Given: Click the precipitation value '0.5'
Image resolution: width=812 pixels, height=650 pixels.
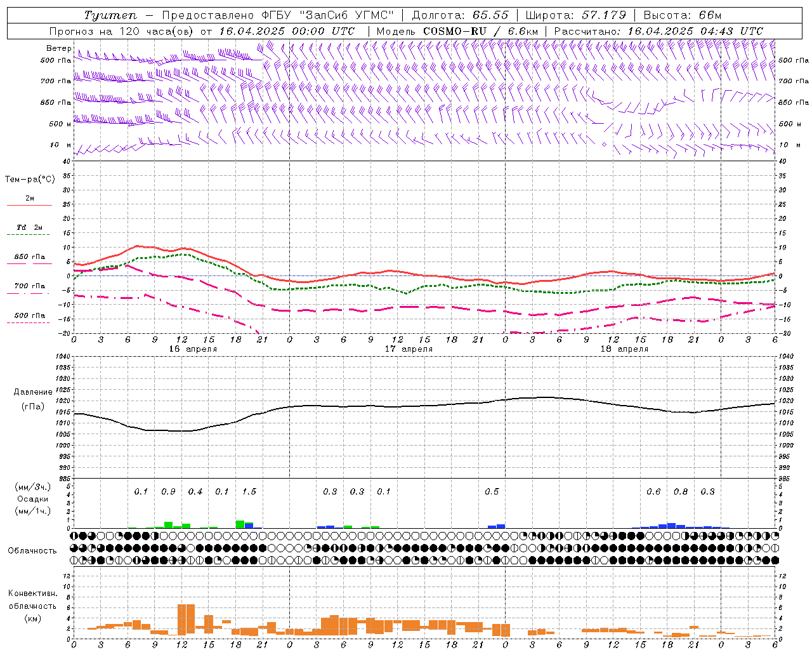Looking at the screenshot, I should (492, 492).
